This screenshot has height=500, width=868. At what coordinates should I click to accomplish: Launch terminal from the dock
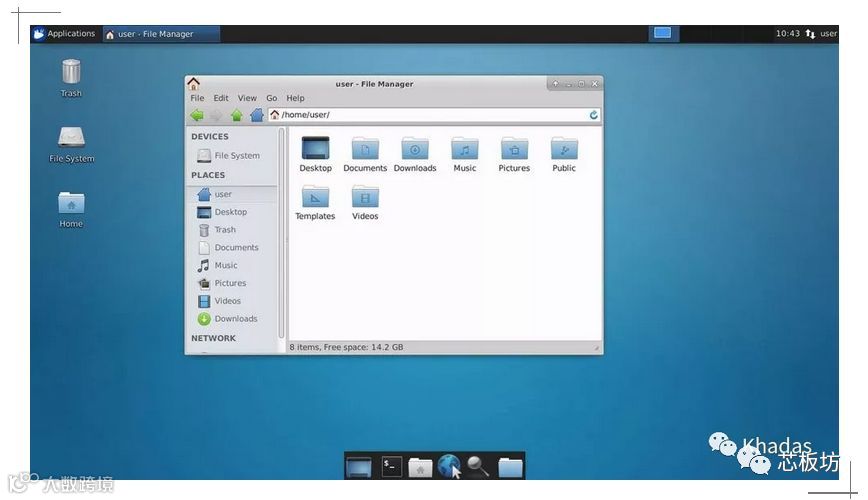coord(391,466)
